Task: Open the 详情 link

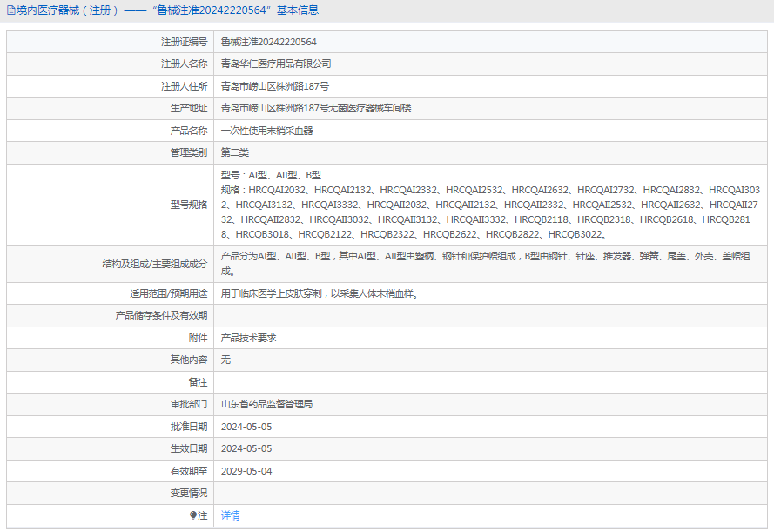Action: click(x=230, y=515)
